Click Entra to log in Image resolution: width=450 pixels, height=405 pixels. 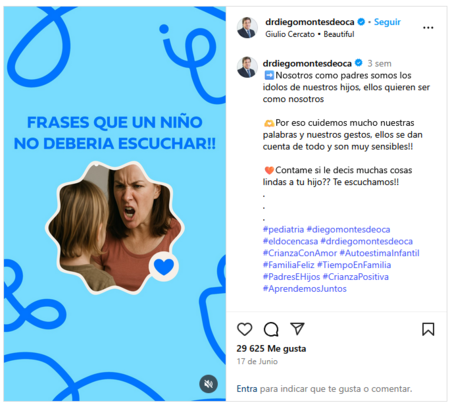point(247,389)
